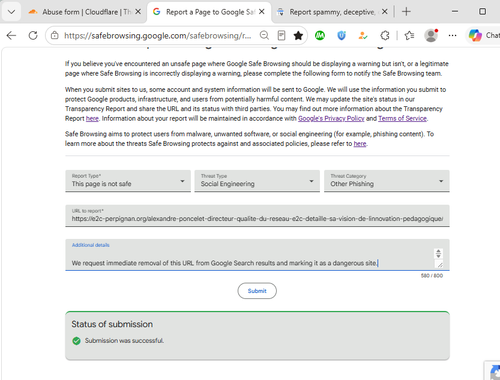The width and height of the screenshot is (500, 380).
Task: View site information lock icon
Action: tap(55, 35)
